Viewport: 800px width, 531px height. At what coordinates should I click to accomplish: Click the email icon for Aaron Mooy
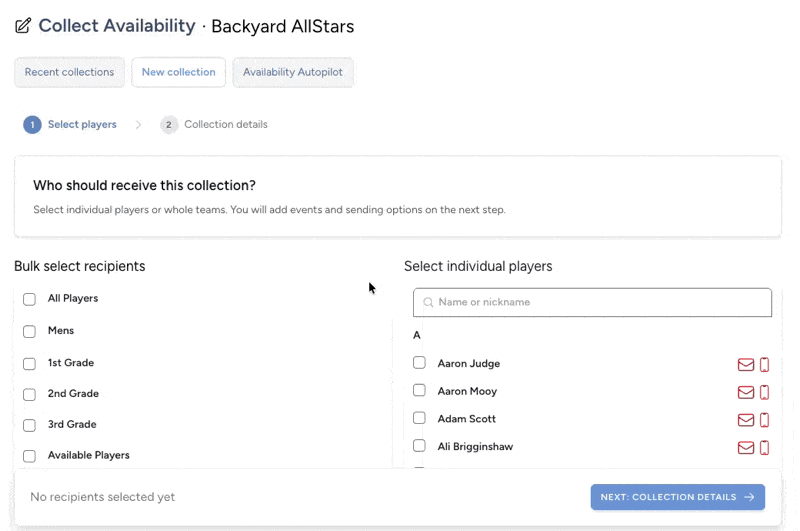click(745, 392)
